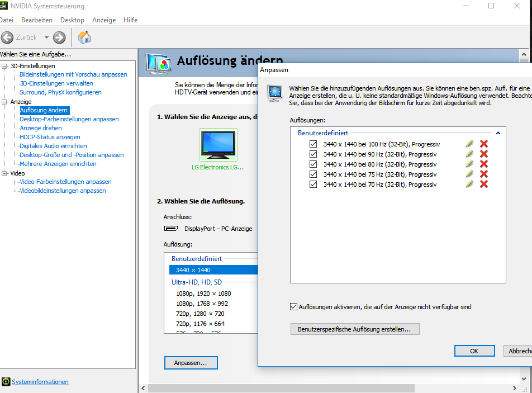Image resolution: width=532 pixels, height=393 pixels.
Task: Uncheck the 100 Hz resolution checkbox
Action: pos(313,144)
